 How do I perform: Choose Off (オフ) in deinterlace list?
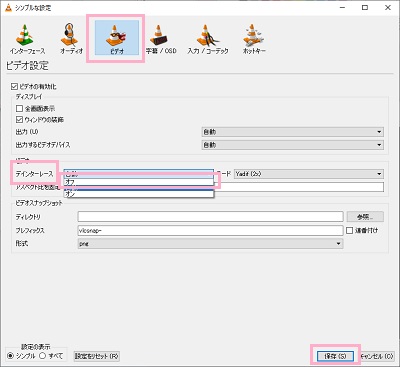point(139,182)
